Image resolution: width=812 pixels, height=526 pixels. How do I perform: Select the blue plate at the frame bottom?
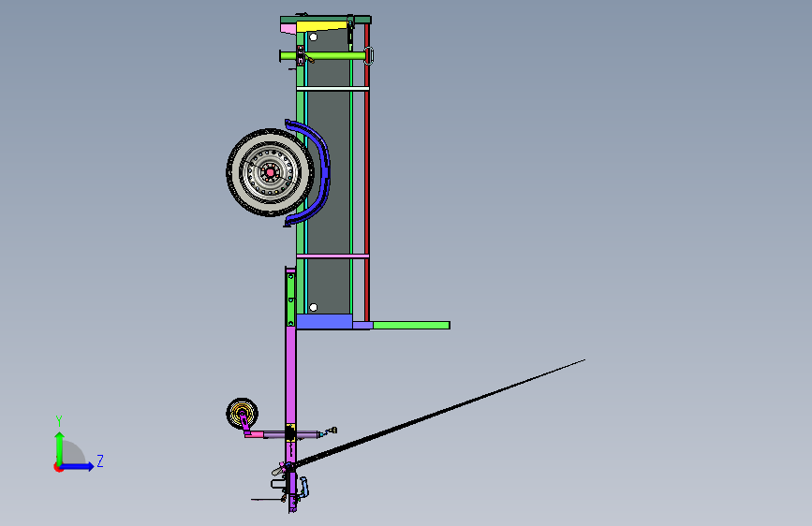click(324, 322)
